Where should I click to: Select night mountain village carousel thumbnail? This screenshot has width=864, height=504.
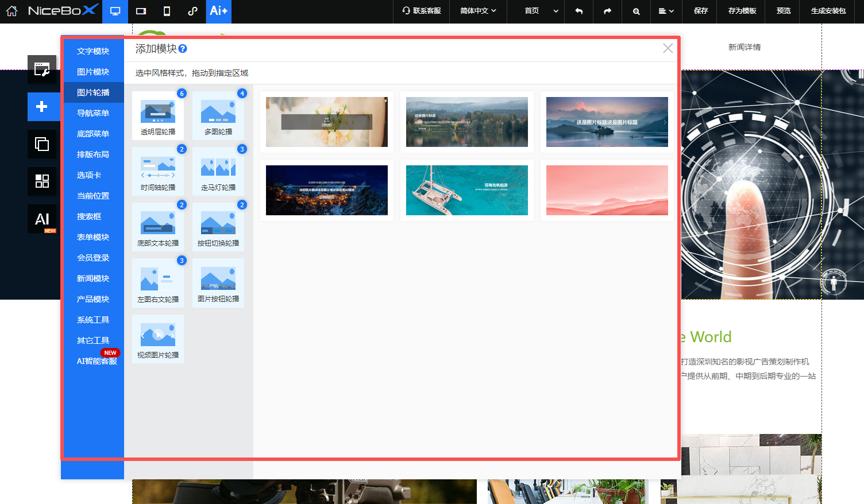click(327, 190)
